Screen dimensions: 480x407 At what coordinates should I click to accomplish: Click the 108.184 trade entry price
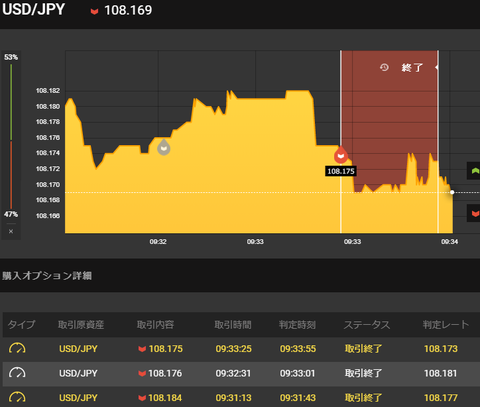[165, 398]
